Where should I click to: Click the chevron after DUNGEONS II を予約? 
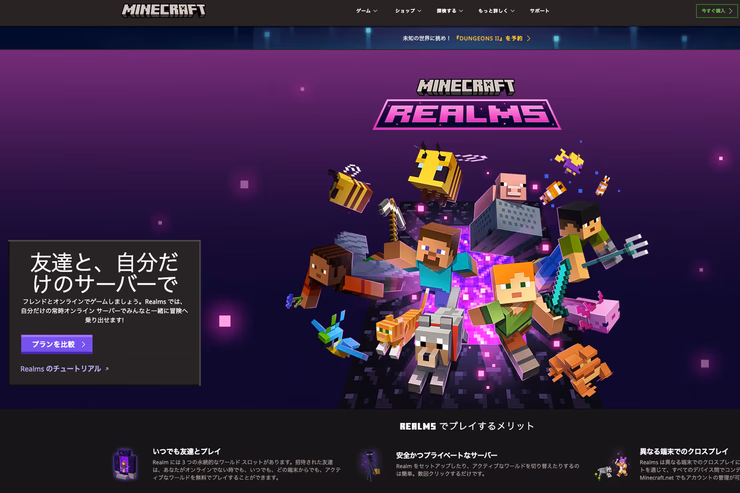[x=529, y=39]
